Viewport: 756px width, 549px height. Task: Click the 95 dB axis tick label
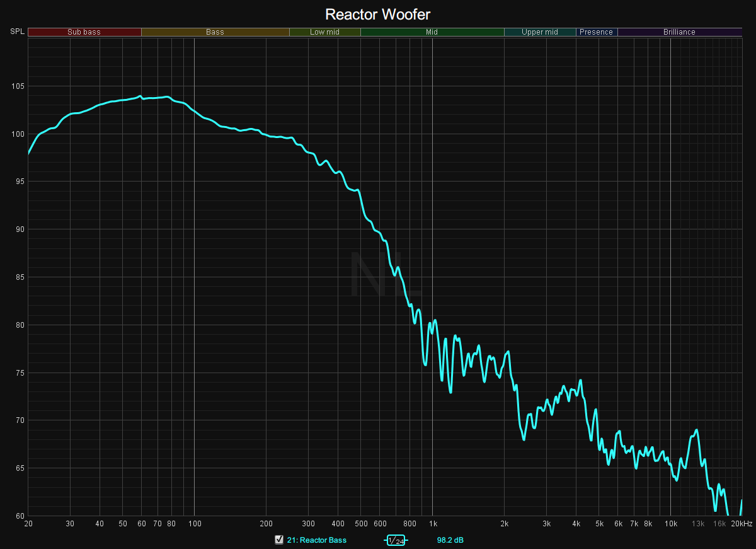coord(20,182)
